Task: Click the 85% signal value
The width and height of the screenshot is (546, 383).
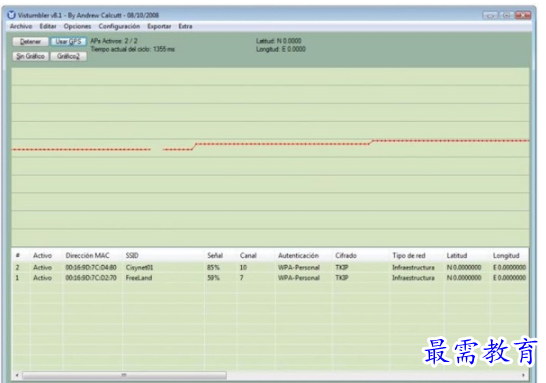Action: tap(213, 267)
